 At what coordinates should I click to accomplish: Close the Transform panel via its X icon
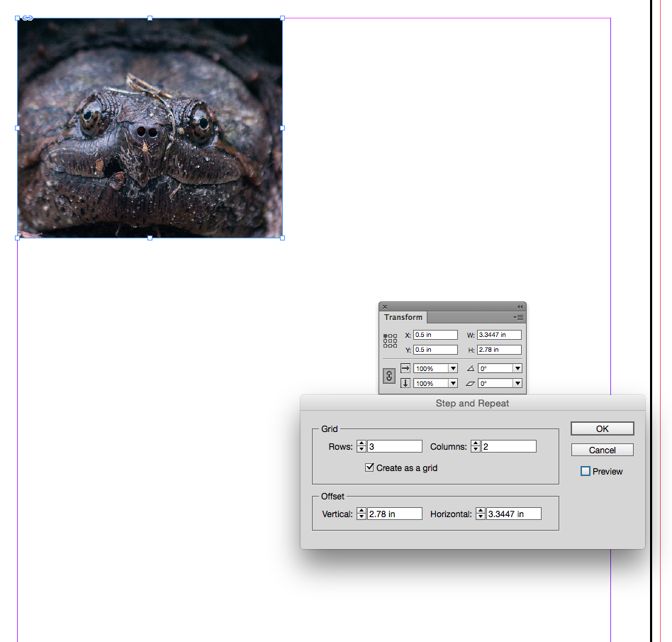point(385,306)
